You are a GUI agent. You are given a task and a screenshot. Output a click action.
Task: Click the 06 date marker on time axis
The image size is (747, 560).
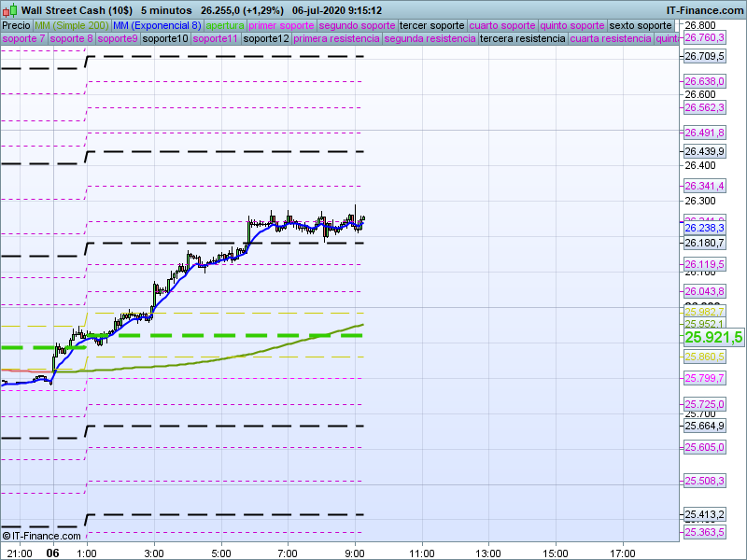tap(53, 553)
